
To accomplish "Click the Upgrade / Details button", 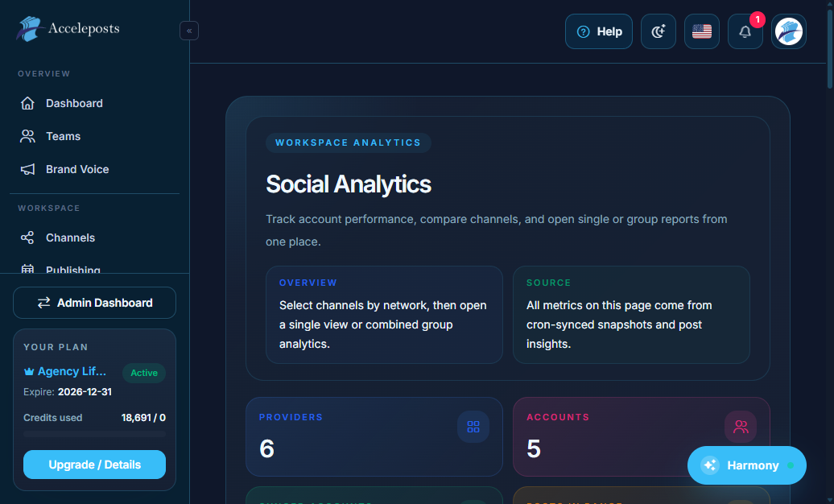I will coord(95,465).
